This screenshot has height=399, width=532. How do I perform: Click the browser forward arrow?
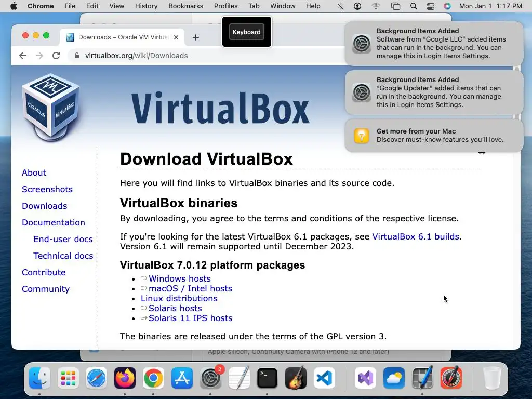[39, 56]
